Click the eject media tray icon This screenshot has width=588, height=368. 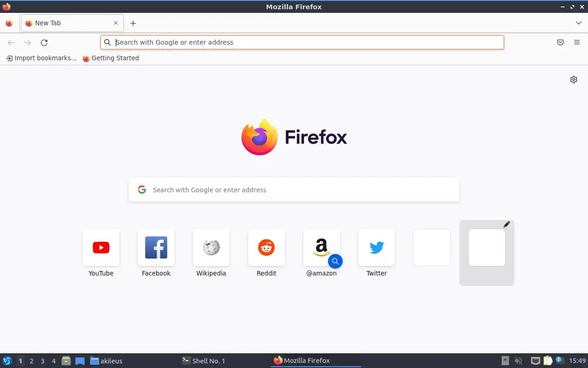click(x=505, y=361)
